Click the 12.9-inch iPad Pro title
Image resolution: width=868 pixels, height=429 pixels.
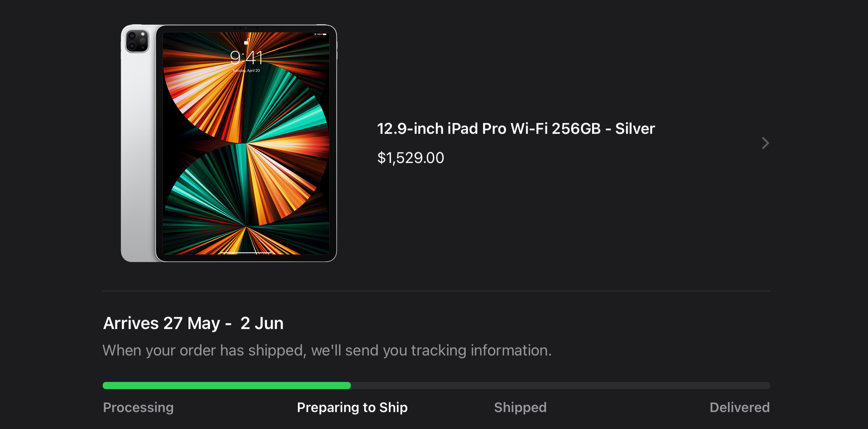click(x=516, y=129)
